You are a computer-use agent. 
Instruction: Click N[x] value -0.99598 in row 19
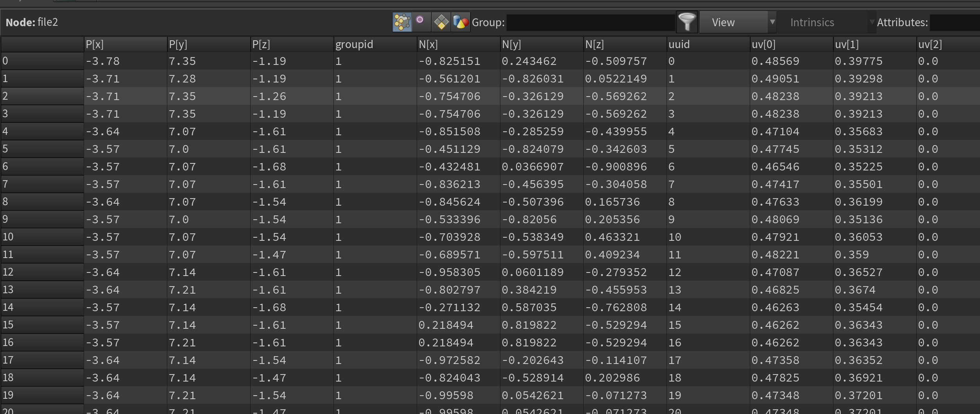(446, 396)
